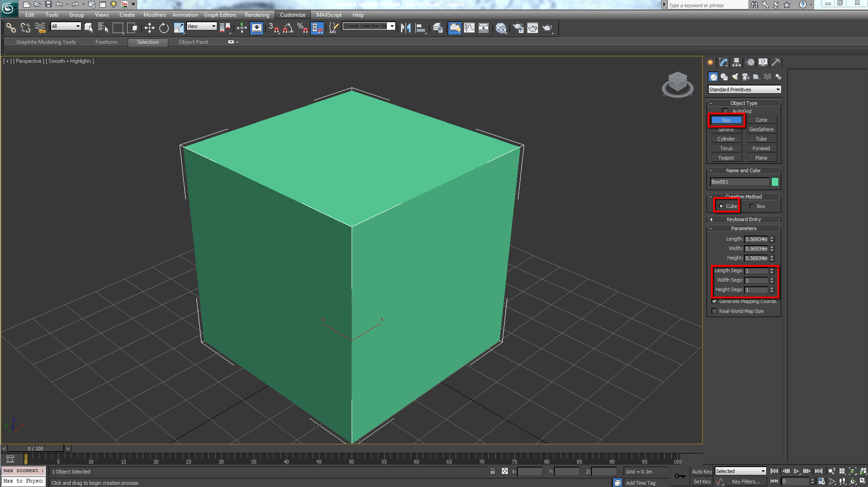The image size is (868, 487).
Task: Enable Real-World Map Size
Action: pos(714,311)
